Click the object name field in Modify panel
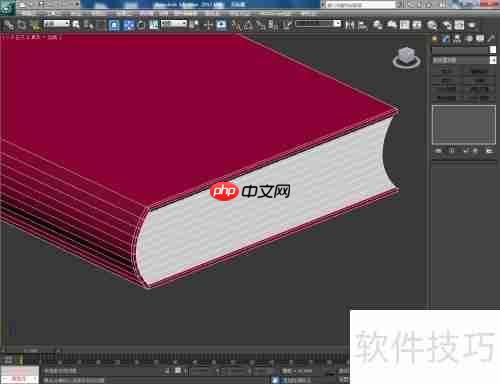This screenshot has height=384, width=500. tap(459, 50)
